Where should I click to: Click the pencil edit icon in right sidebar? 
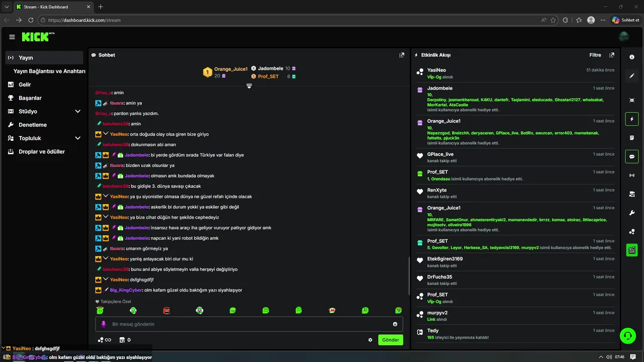632,76
